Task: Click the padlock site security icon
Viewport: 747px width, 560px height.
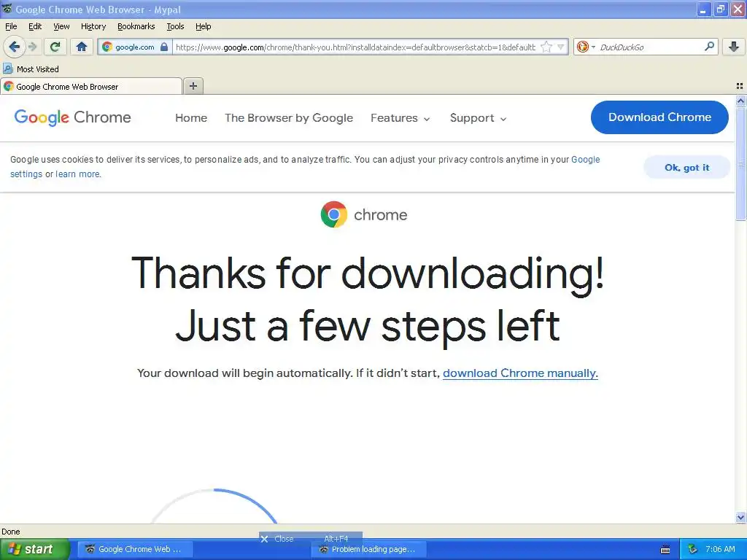Action: (164, 47)
